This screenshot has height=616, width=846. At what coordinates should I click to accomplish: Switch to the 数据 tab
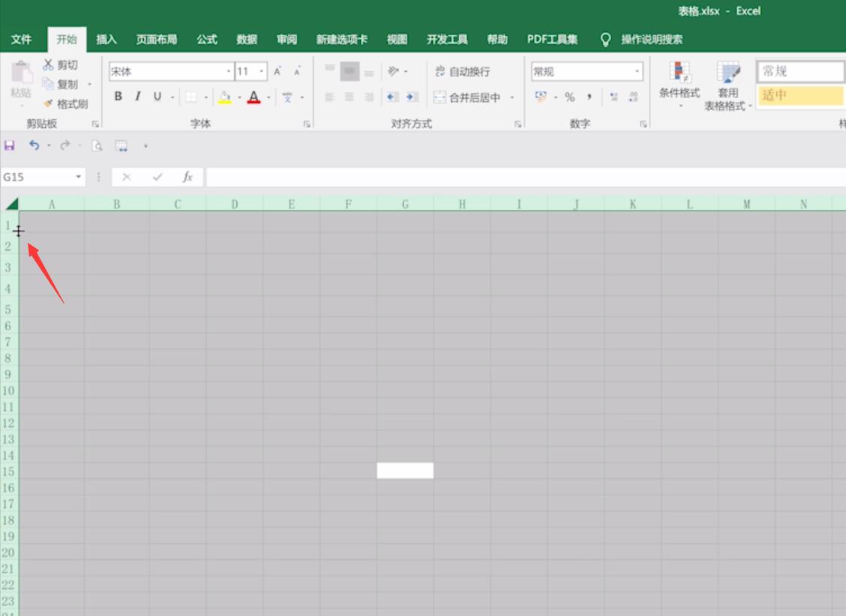pyautogui.click(x=247, y=39)
